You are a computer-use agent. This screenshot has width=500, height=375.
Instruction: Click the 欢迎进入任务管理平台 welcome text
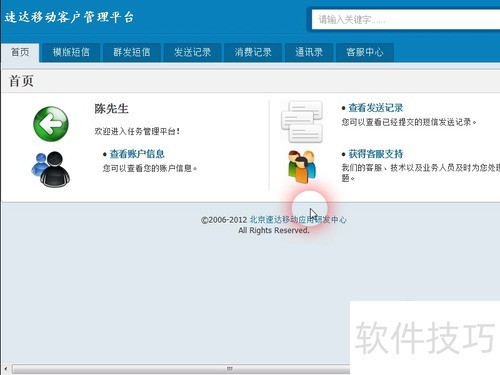point(137,131)
